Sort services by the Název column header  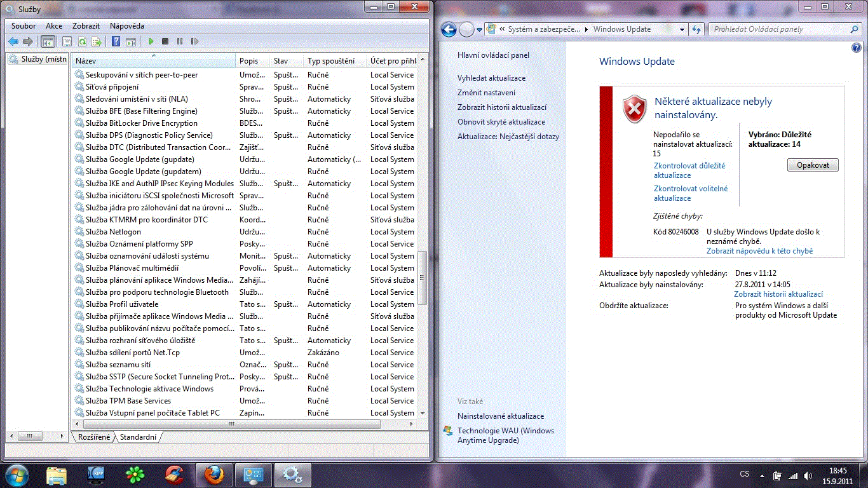click(x=154, y=61)
